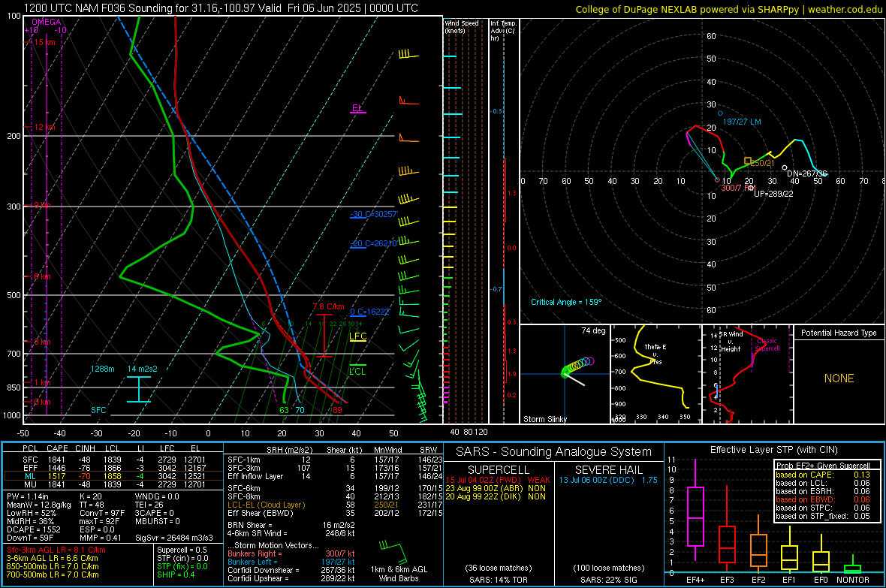Click the Potential Hazard Type header
The width and height of the screenshot is (886, 588).
pyautogui.click(x=839, y=333)
